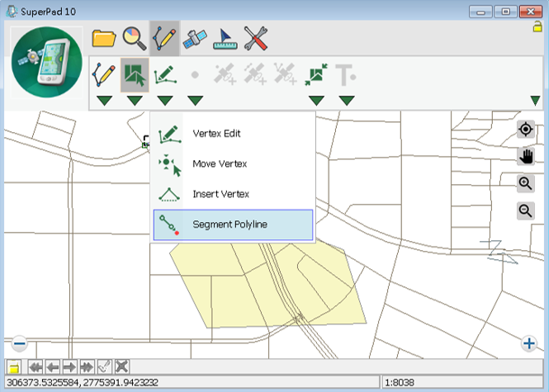Toggle the padlock lock icon
Screen dimensions: 549x392
[537, 27]
